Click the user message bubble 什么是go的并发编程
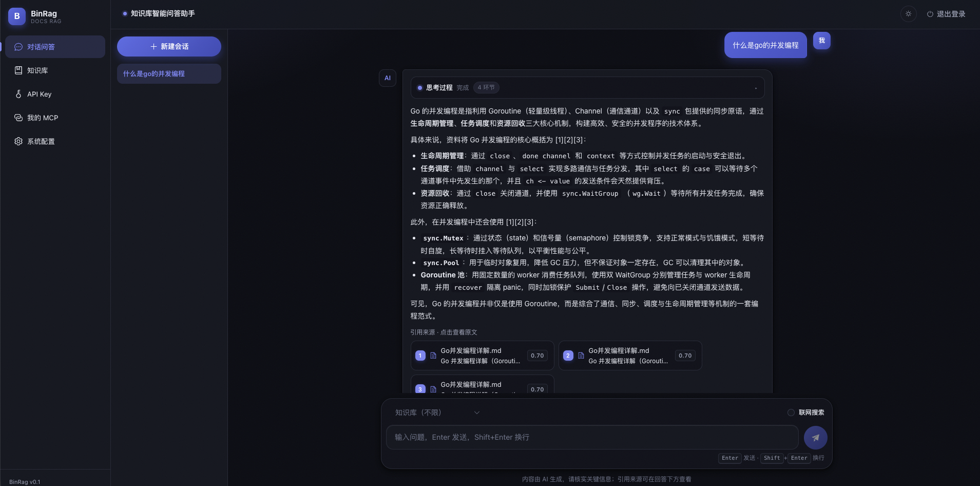980x486 pixels. click(x=765, y=45)
